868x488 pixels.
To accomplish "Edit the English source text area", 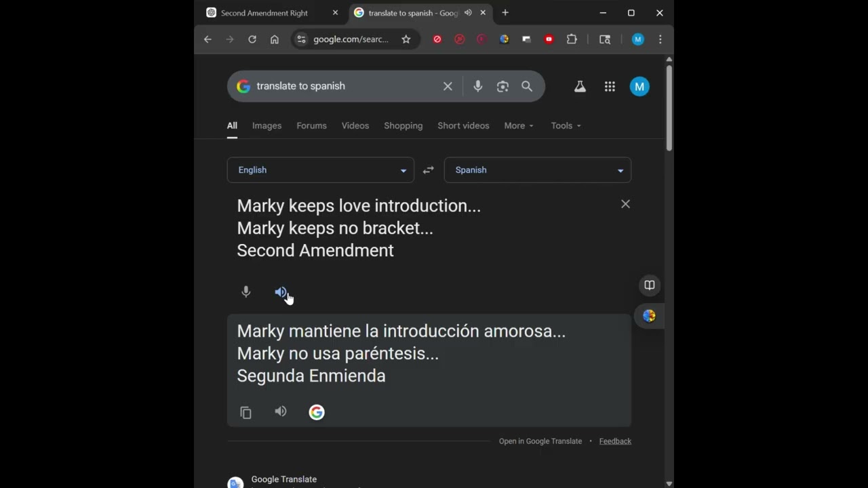I will pos(420,228).
